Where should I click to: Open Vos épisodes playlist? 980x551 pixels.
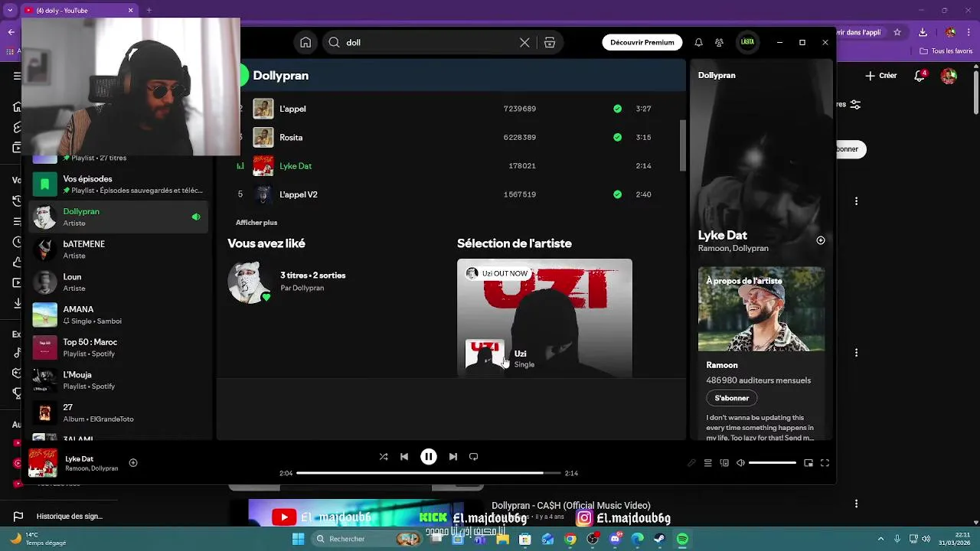pyautogui.click(x=119, y=184)
